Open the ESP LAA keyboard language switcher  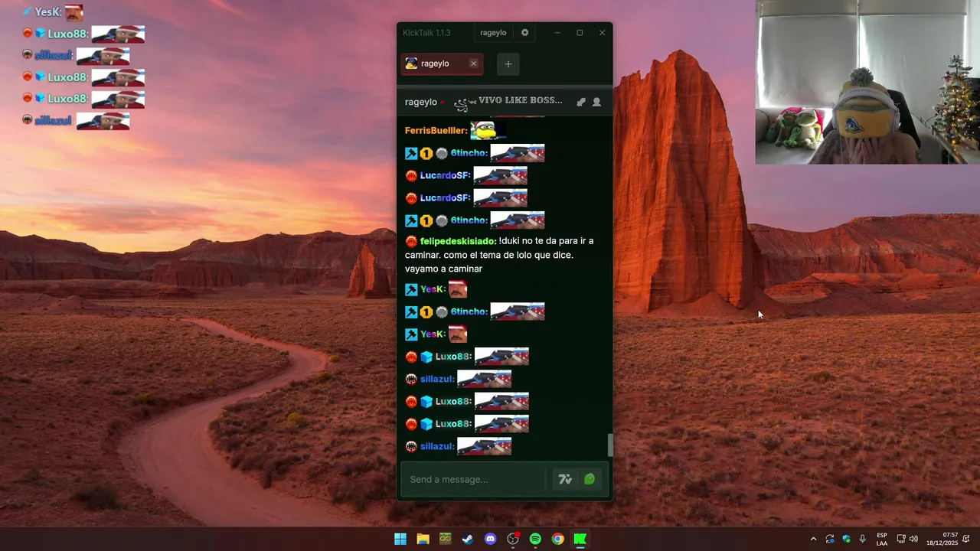click(882, 539)
